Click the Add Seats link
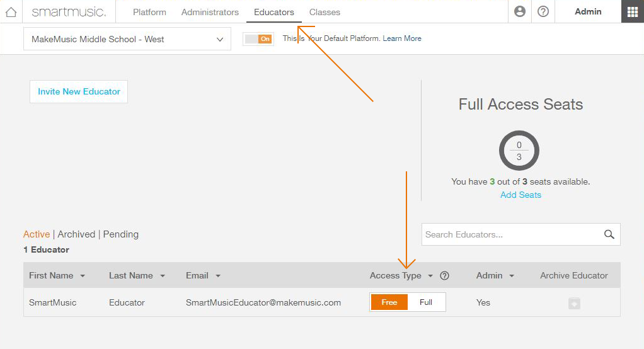Viewport: 644px width, 349px height. (520, 195)
